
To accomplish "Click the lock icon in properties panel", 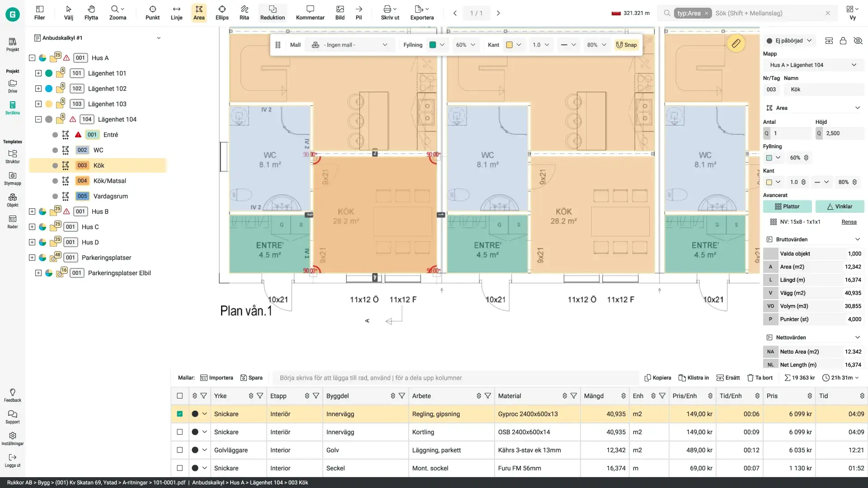I will point(843,41).
